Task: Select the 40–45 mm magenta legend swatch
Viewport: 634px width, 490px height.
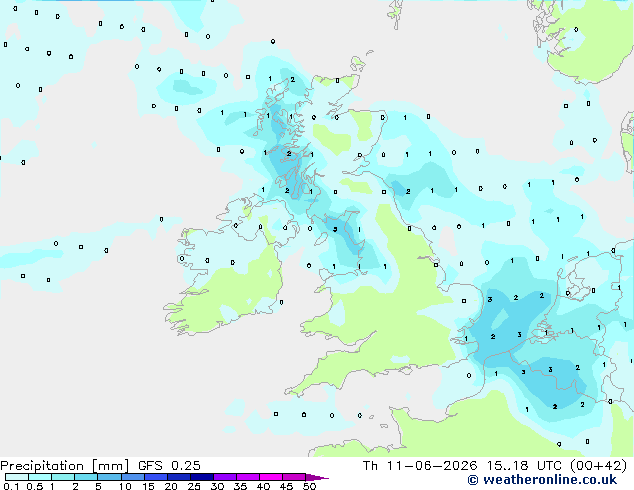Action: [271, 477]
